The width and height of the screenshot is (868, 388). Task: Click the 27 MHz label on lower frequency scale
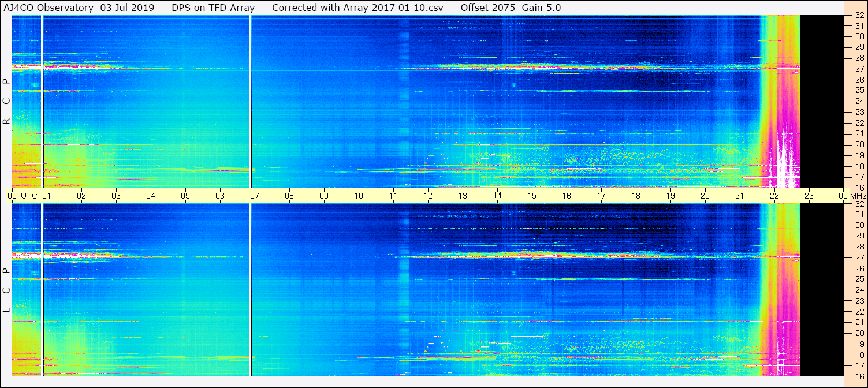(859, 258)
